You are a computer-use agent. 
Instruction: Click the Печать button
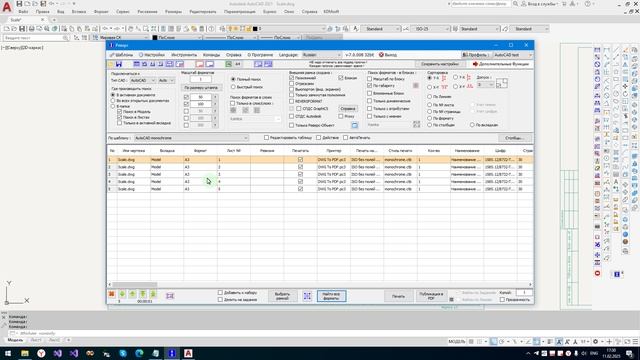coord(398,296)
